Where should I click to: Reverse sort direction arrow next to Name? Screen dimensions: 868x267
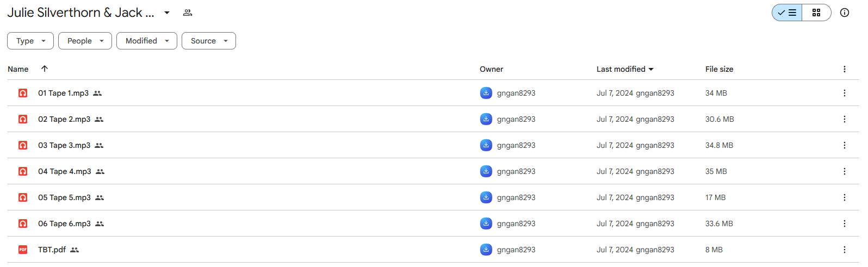(x=45, y=69)
